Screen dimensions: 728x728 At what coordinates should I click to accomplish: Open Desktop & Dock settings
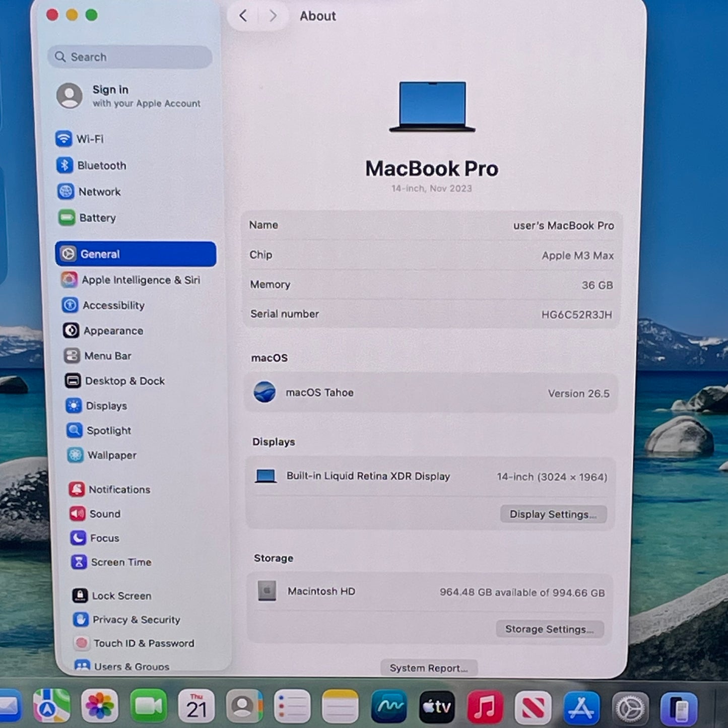click(115, 381)
